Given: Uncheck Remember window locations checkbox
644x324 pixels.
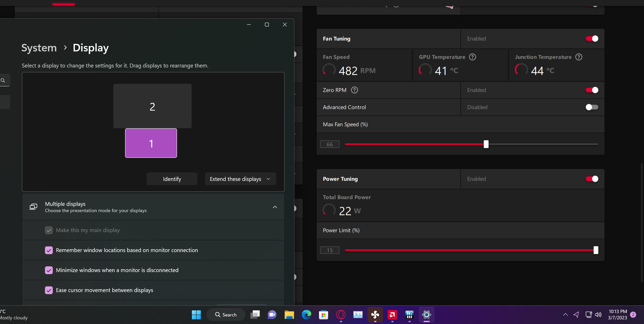Looking at the screenshot, I should pyautogui.click(x=49, y=250).
